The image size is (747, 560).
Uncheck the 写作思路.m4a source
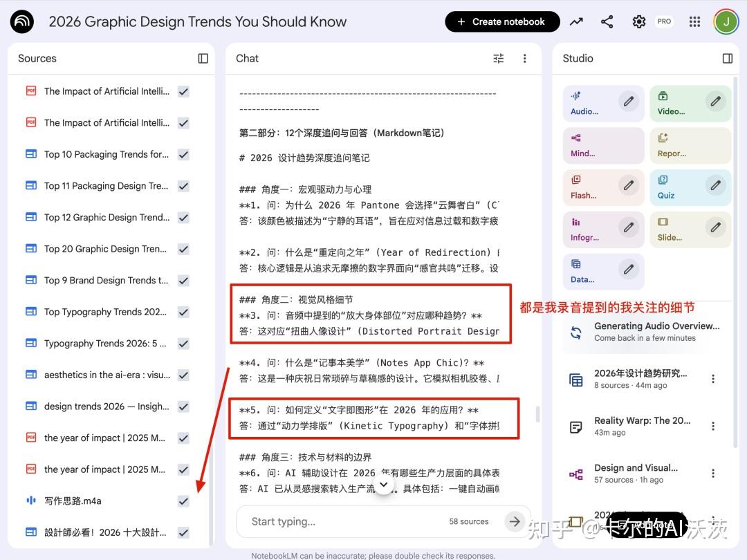pyautogui.click(x=183, y=501)
